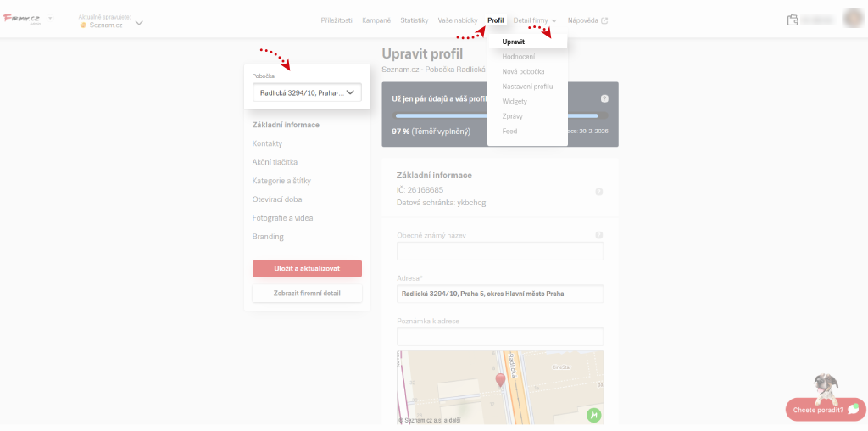This screenshot has height=431, width=868.
Task: Click help icon next to Obecně známý název
Action: (598, 235)
